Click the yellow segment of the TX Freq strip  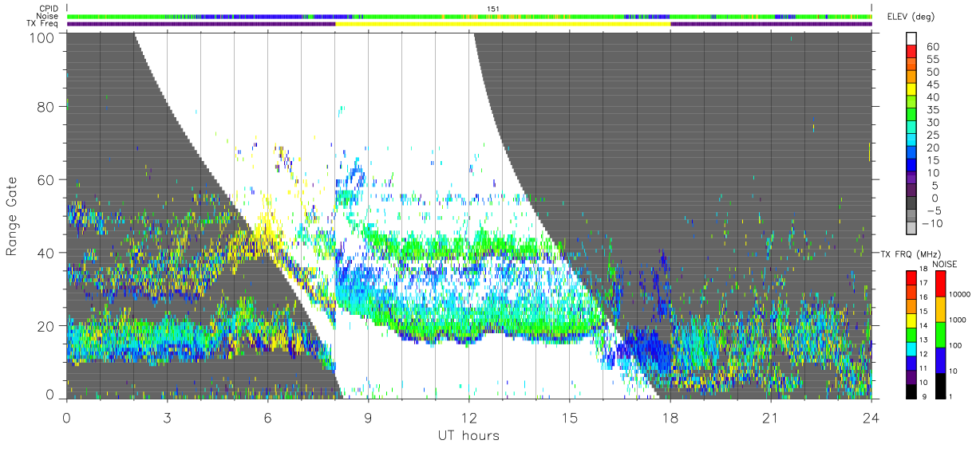503,24
